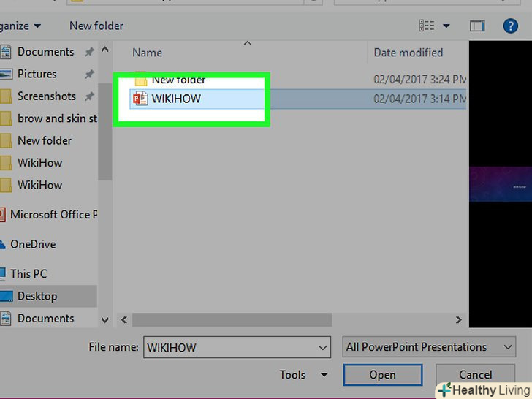Click the Cancel button

475,375
